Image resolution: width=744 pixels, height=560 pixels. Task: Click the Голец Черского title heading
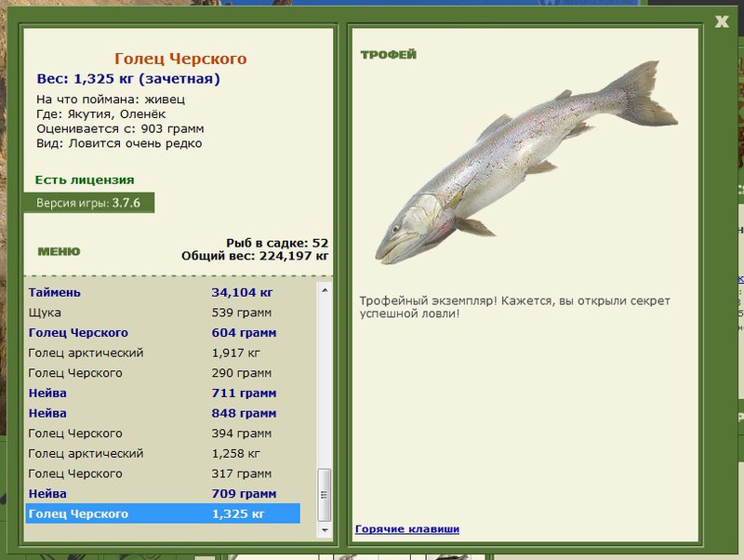click(x=180, y=59)
